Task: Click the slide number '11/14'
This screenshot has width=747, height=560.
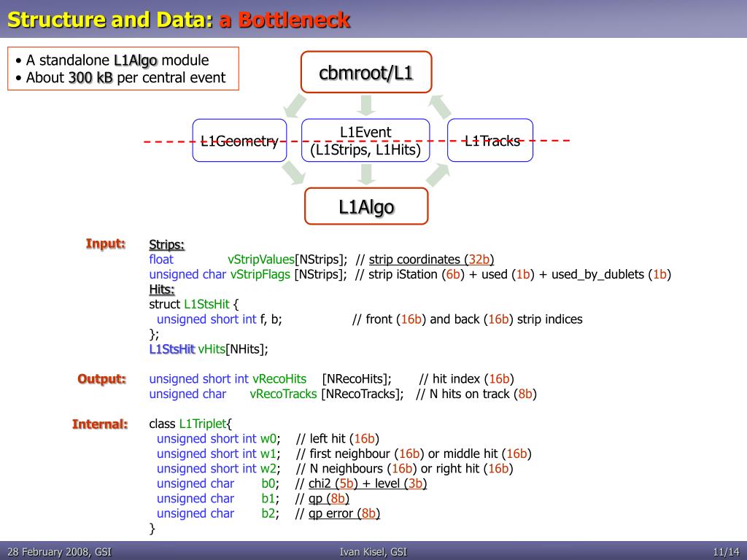Action: (x=726, y=553)
